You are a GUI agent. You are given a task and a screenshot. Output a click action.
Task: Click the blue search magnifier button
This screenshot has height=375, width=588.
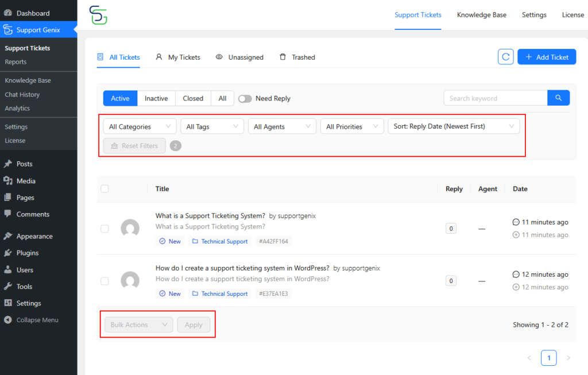pyautogui.click(x=558, y=98)
